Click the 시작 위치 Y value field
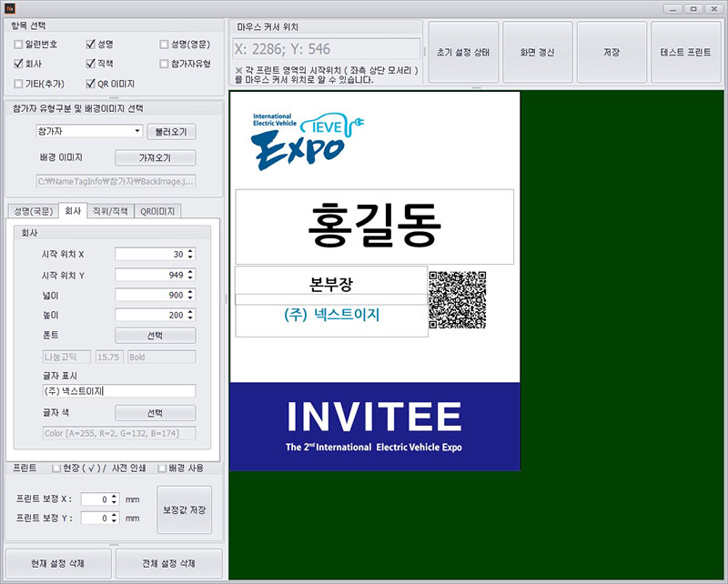This screenshot has width=728, height=584. pos(150,275)
